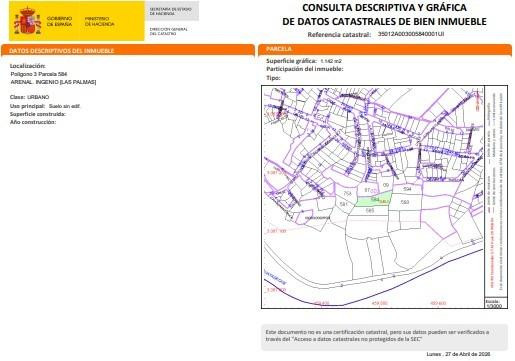Select the 'ARENAL. INGENIO [LAS PALMAS]' line
The image size is (515, 361).
(53, 82)
